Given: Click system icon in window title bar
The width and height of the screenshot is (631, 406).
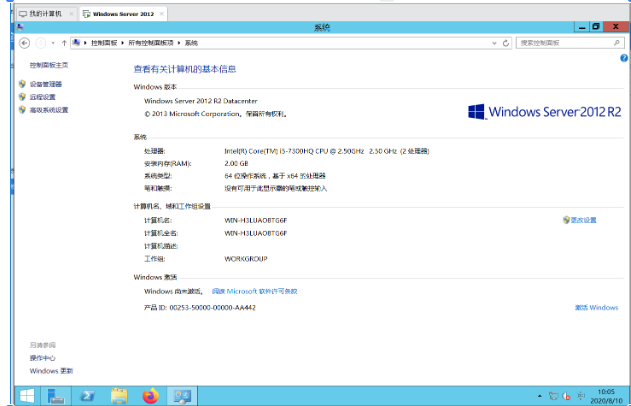Looking at the screenshot, I should tap(20, 27).
